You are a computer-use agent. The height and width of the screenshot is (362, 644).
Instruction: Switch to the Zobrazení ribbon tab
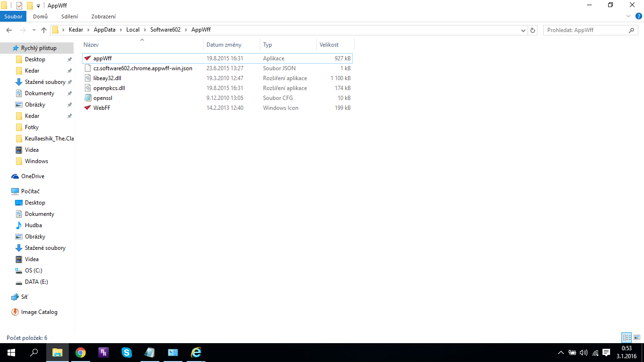pyautogui.click(x=104, y=16)
